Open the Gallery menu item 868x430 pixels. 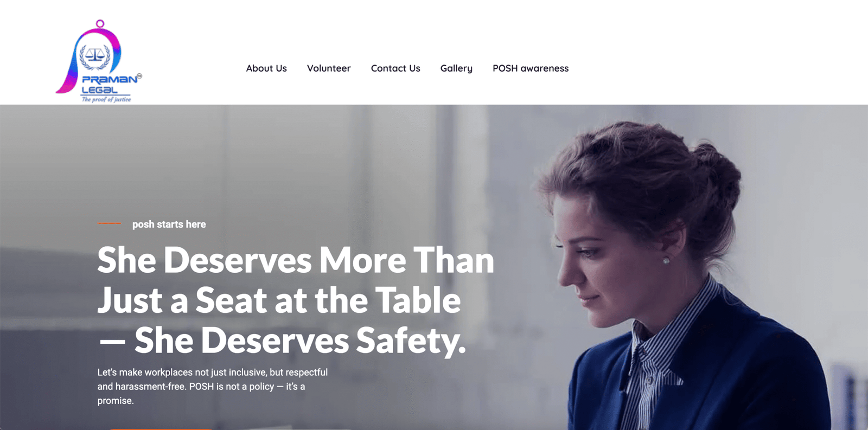456,68
